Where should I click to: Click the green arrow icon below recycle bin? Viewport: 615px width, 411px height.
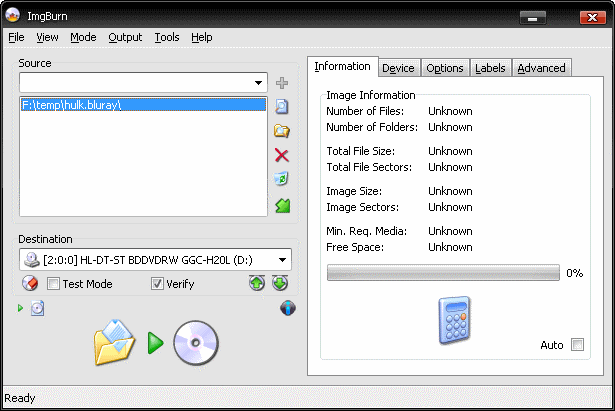[282, 205]
